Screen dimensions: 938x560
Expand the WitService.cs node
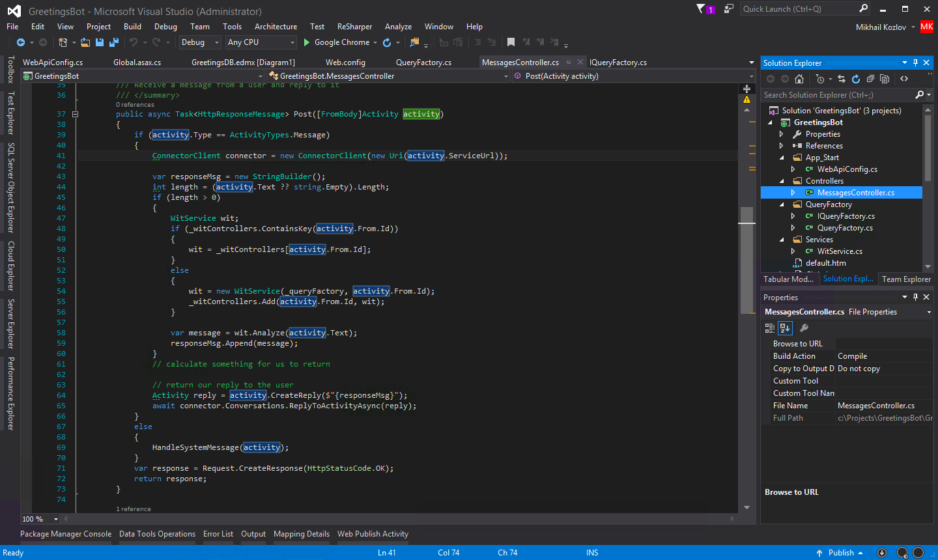tap(793, 251)
